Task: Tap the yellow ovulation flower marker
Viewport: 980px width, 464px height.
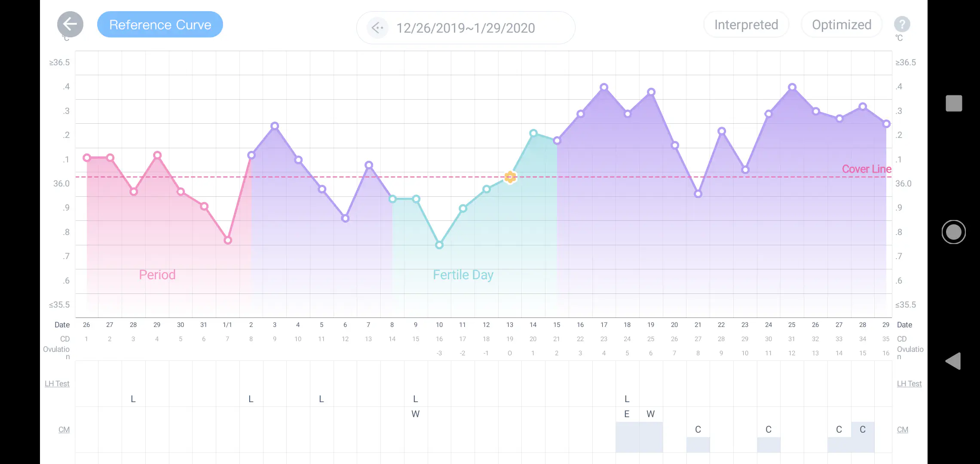Action: 510,177
